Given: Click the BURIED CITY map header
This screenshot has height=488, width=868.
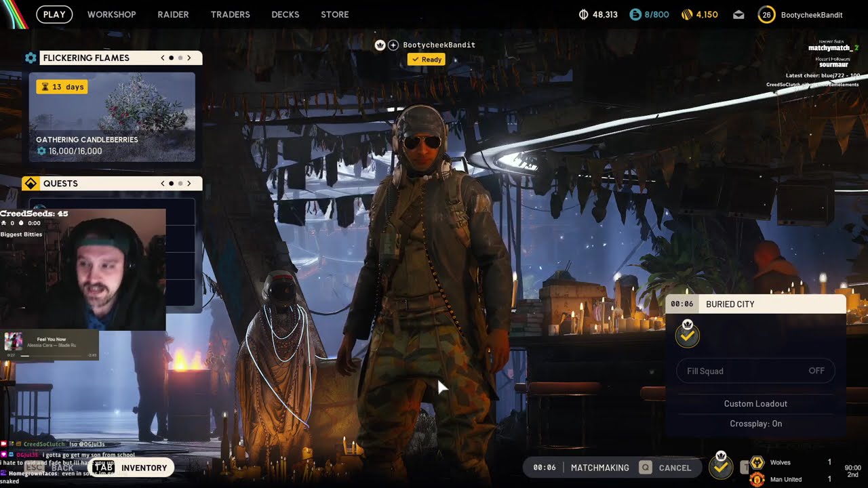Looking at the screenshot, I should 755,304.
